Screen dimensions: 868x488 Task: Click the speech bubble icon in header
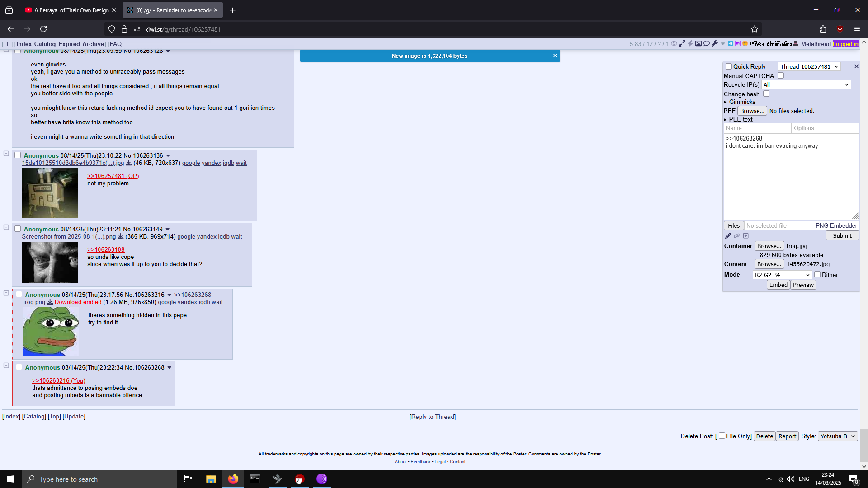coord(707,43)
